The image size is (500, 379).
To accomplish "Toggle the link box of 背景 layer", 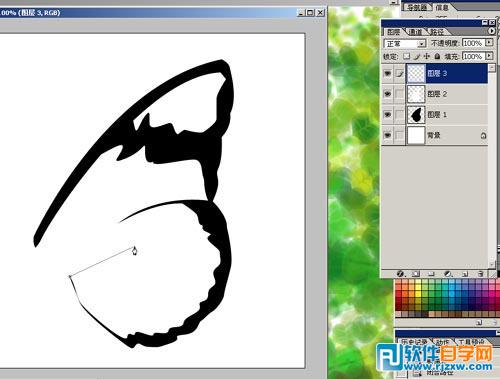I will click(399, 135).
